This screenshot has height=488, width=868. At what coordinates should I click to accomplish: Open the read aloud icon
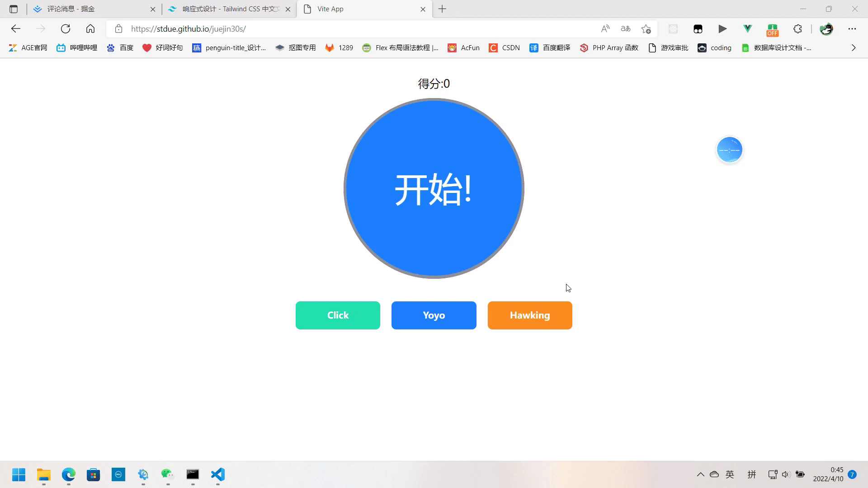(605, 29)
